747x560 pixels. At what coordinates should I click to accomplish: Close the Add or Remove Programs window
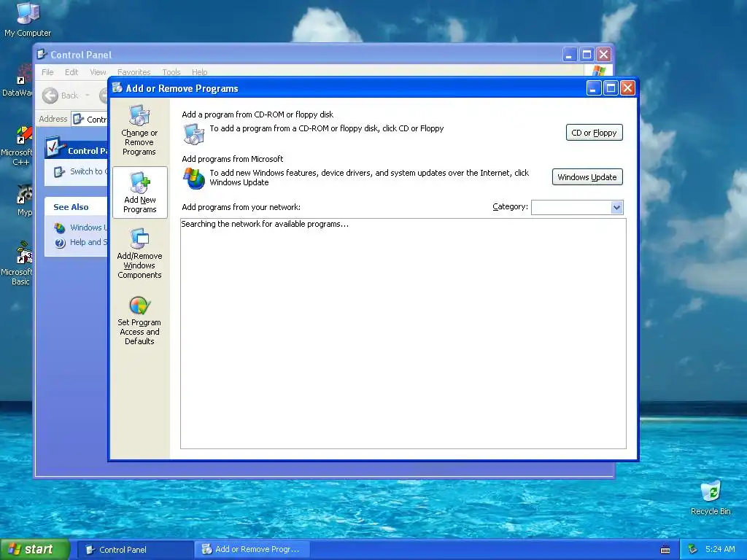point(628,88)
